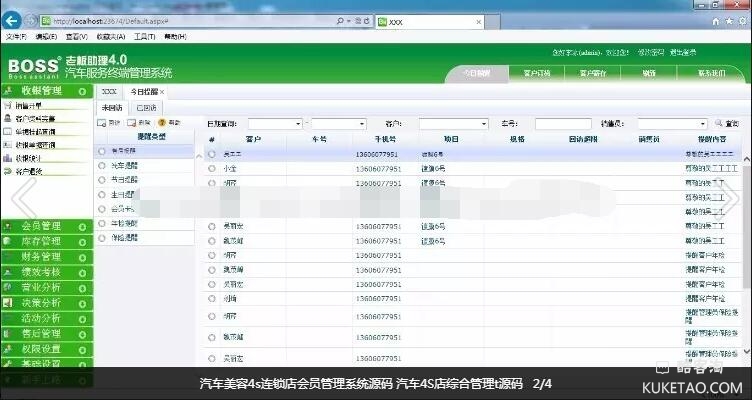The width and height of the screenshot is (752, 400).
Task: Open the 联系我们 top navigation tab
Action: tap(712, 74)
